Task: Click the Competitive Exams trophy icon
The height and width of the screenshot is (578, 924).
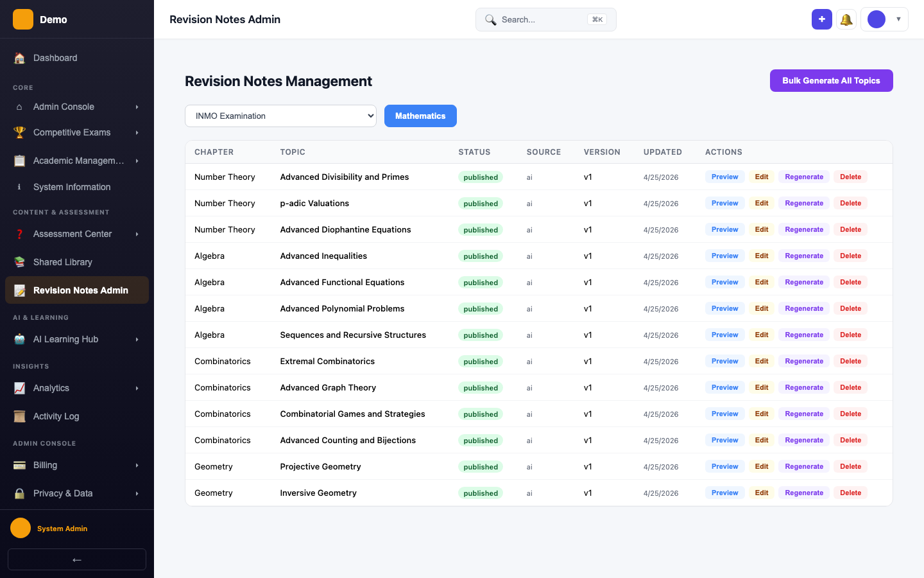Action: (20, 132)
